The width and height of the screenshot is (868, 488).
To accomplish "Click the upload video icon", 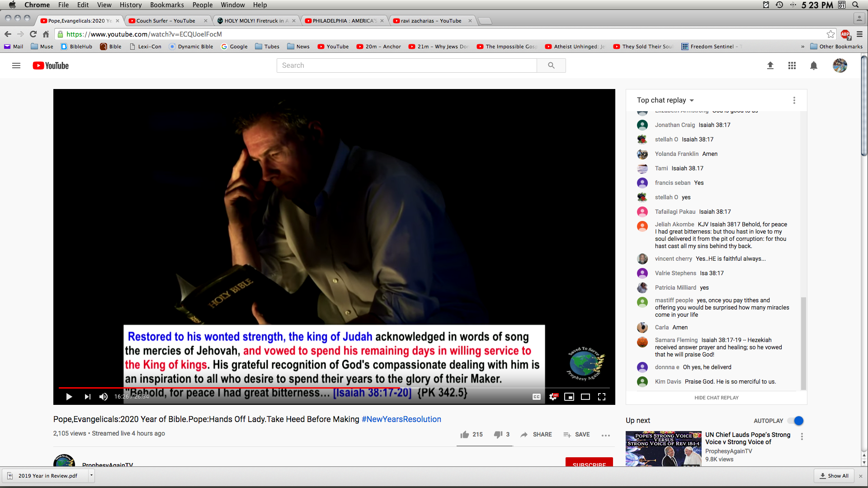I will pos(770,66).
